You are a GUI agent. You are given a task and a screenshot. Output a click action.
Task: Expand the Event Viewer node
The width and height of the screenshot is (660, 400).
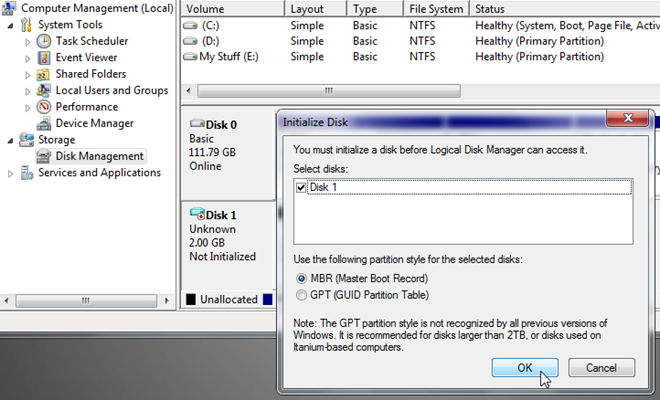tap(28, 58)
